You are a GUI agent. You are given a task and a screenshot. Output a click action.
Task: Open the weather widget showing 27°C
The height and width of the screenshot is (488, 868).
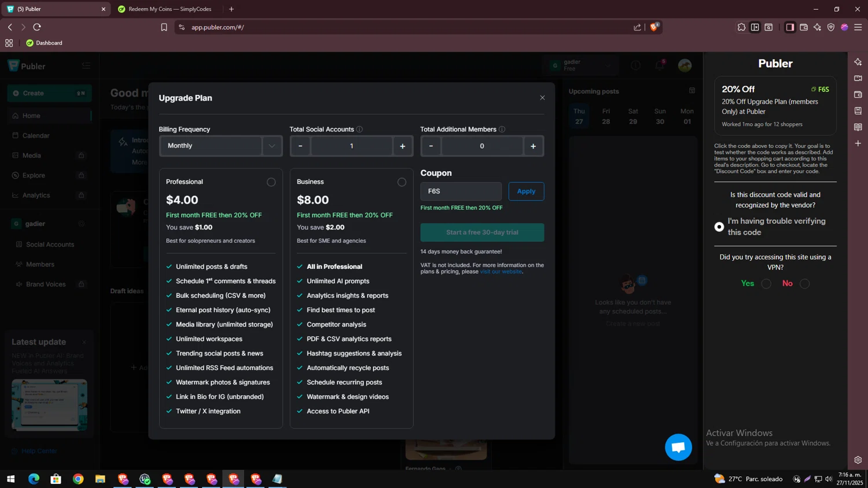coord(748,479)
